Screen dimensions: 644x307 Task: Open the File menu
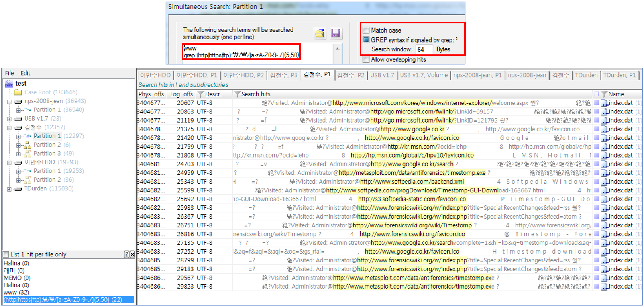point(9,73)
